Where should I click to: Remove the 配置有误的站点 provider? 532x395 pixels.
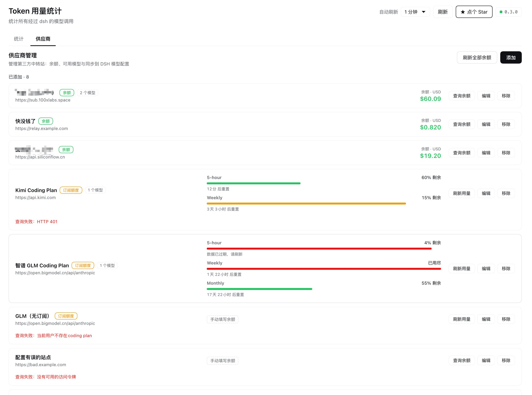[x=506, y=360]
